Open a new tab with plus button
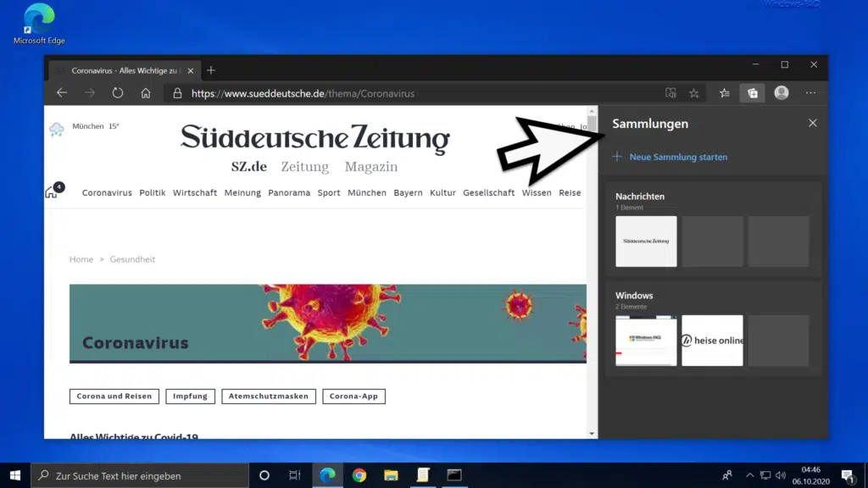Screen dimensions: 868x488 (211, 70)
